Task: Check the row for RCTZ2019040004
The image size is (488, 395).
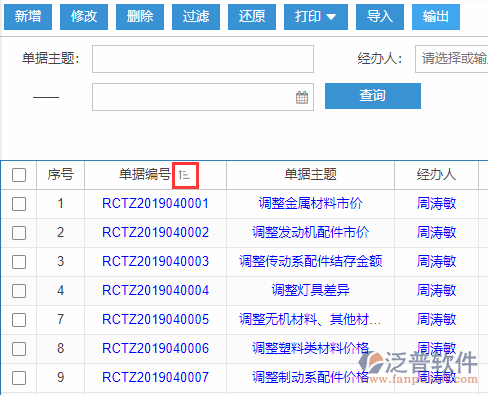Action: click(19, 291)
